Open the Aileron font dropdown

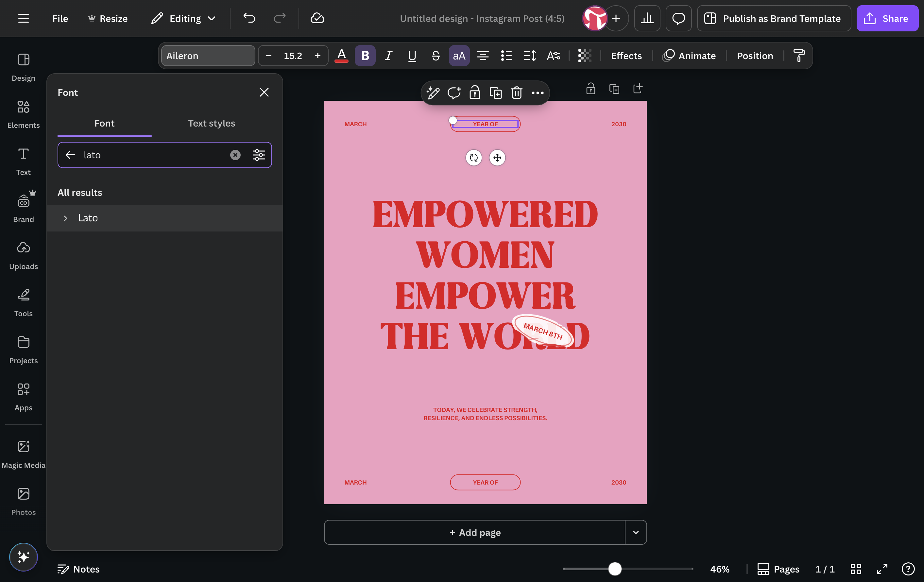coord(208,56)
